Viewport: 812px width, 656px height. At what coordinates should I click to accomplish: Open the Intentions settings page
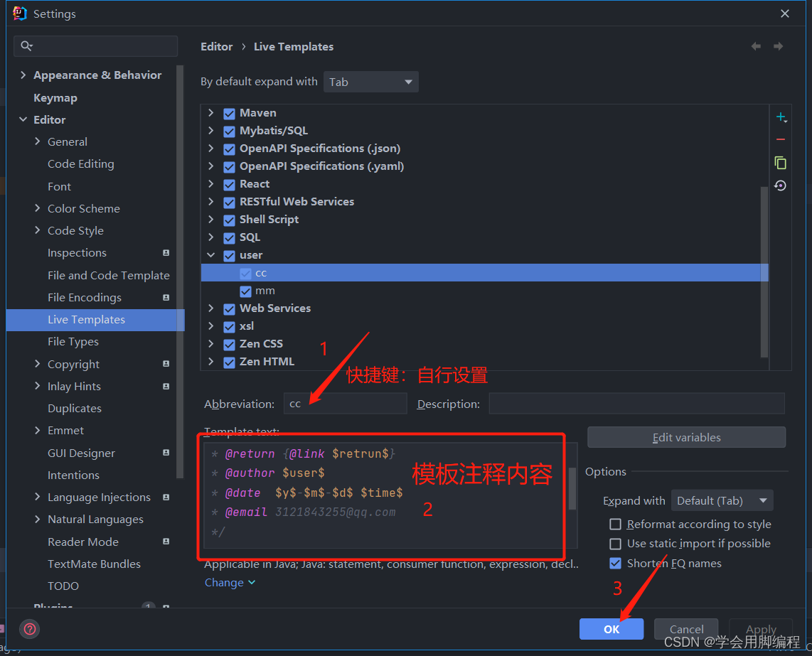(x=73, y=475)
